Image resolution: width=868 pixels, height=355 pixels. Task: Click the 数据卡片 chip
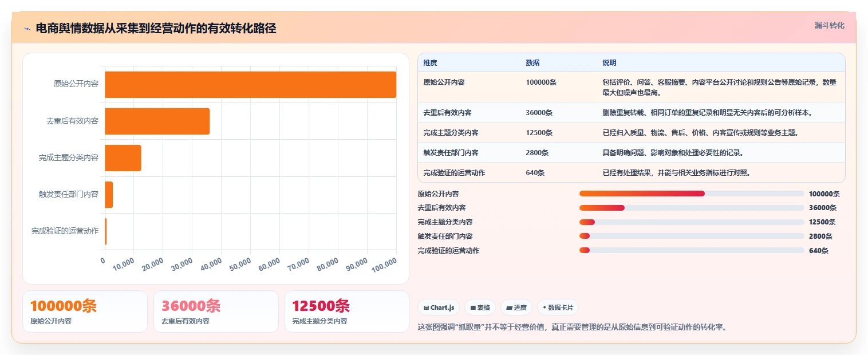tap(558, 307)
